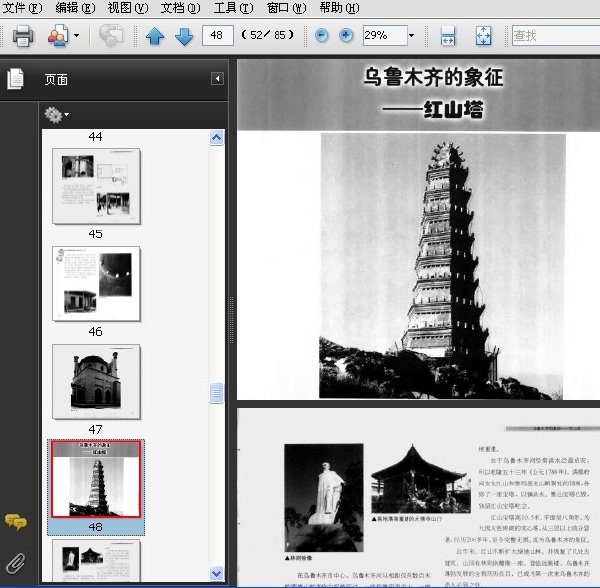Open the collaborate/share people icon
The width and height of the screenshot is (600, 588).
(x=58, y=36)
